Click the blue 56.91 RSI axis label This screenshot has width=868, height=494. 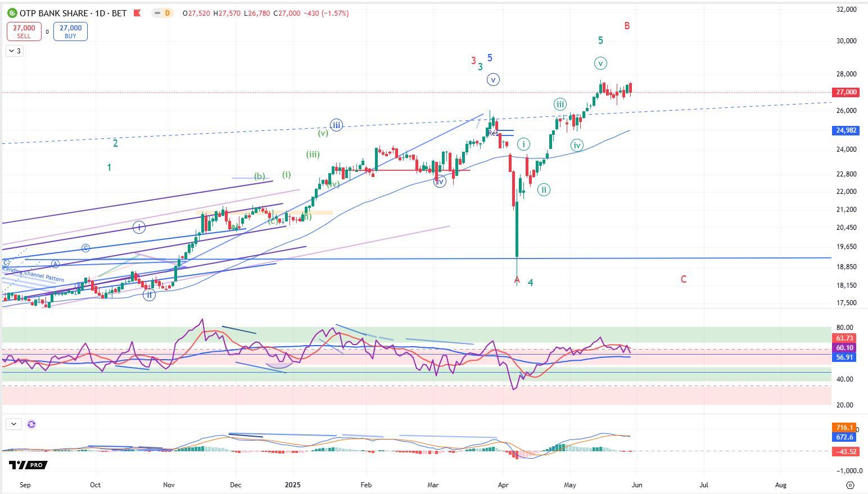(844, 357)
